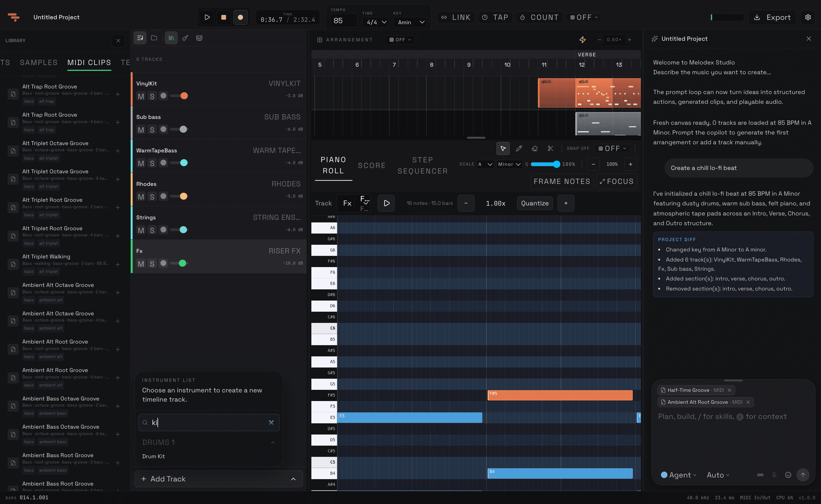Open the scale Minor dropdown
Viewport: 821px width, 504px height.
pyautogui.click(x=509, y=164)
